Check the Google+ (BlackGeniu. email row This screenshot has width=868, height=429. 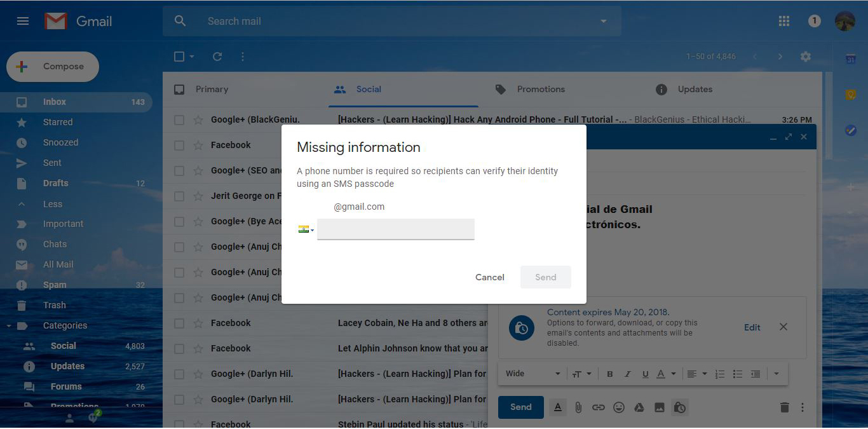click(x=179, y=119)
